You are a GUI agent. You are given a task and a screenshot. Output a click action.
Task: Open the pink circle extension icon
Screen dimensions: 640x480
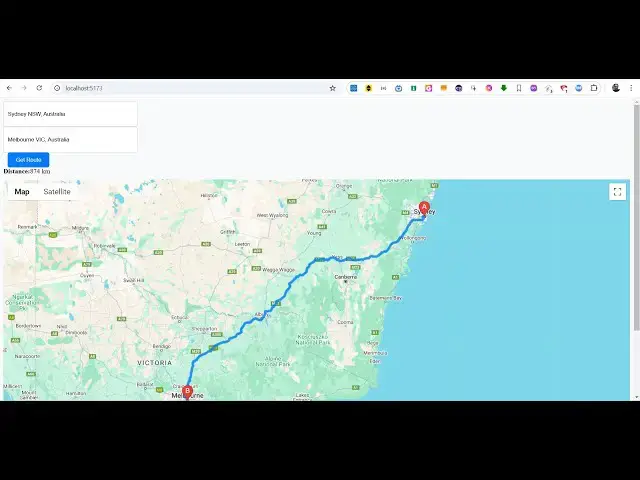(489, 88)
